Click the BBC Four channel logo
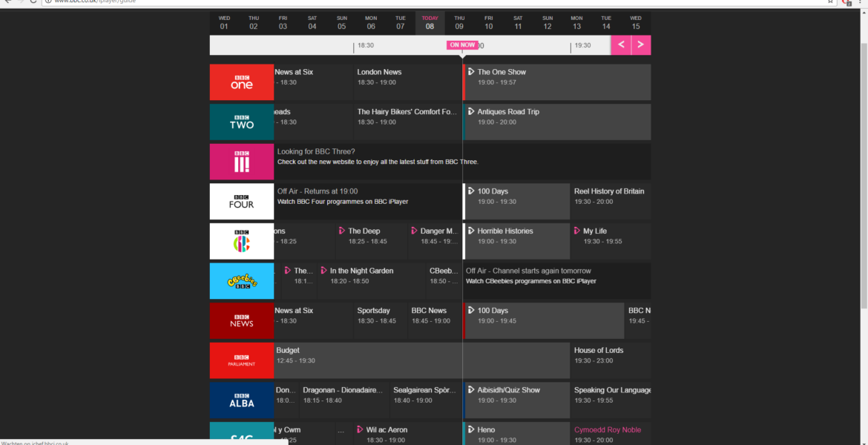The image size is (868, 445). [x=242, y=202]
